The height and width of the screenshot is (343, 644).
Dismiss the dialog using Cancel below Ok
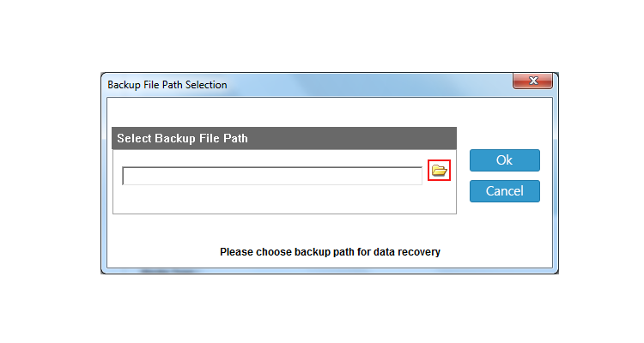(x=505, y=191)
